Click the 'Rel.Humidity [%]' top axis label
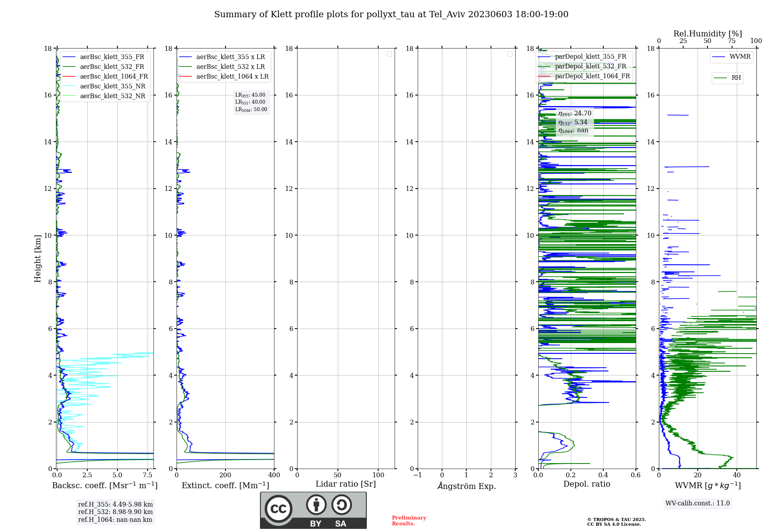Screen dimensions: 783x532 point(708,34)
